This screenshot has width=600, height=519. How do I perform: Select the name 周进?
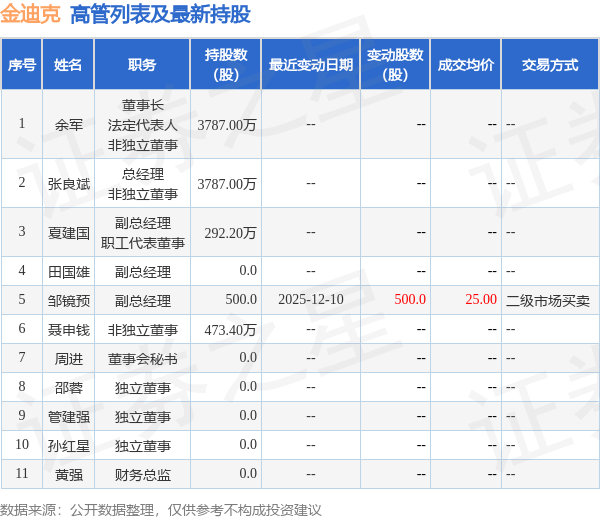click(69, 359)
